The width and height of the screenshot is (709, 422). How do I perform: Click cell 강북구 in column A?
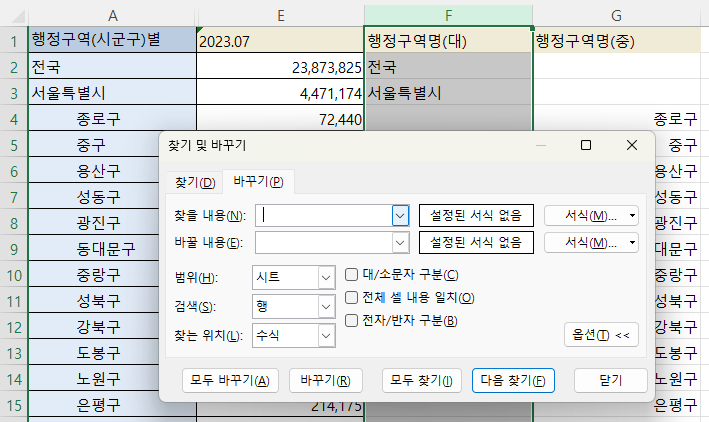94,327
